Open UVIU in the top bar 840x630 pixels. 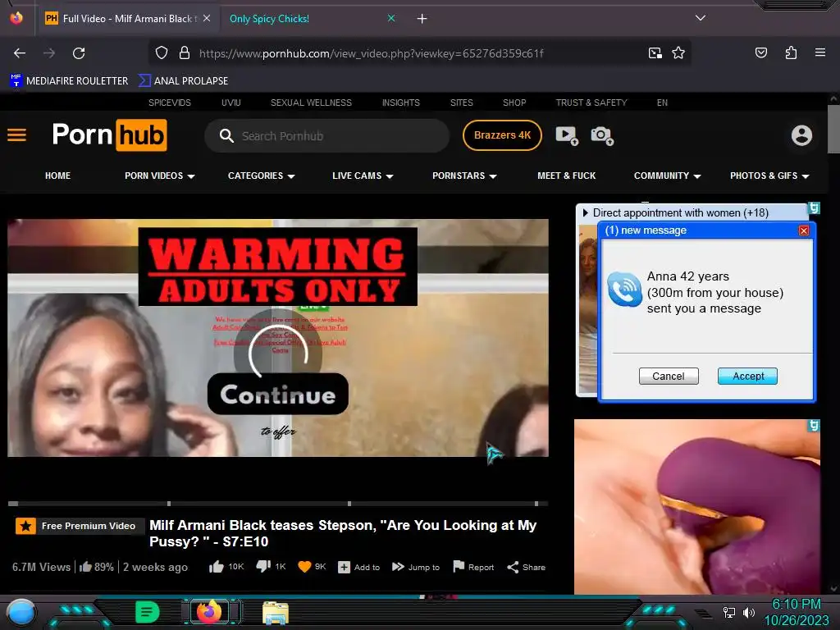coord(231,103)
